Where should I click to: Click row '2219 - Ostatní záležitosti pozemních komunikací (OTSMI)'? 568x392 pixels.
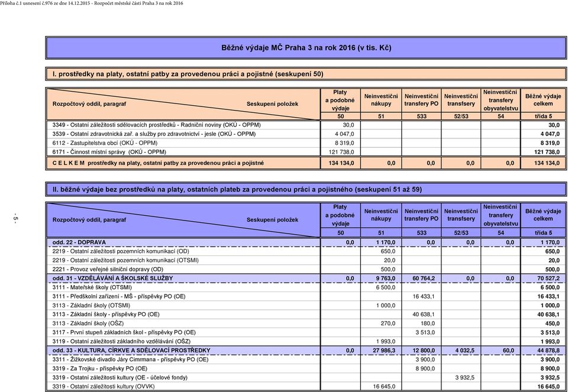pyautogui.click(x=306, y=260)
